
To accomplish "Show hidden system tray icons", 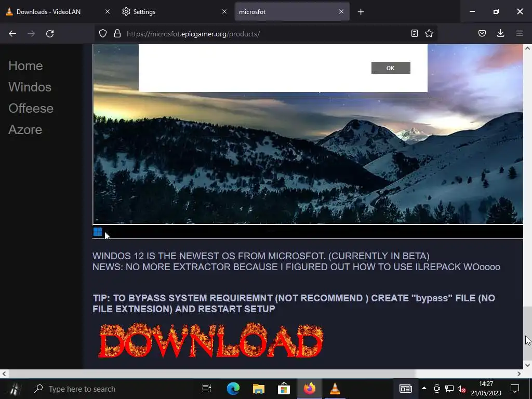I will [424, 389].
